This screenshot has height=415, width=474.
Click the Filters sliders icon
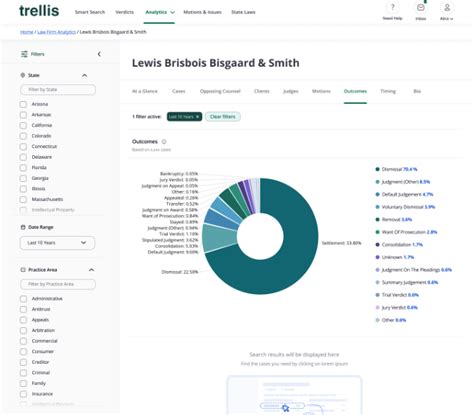point(24,54)
